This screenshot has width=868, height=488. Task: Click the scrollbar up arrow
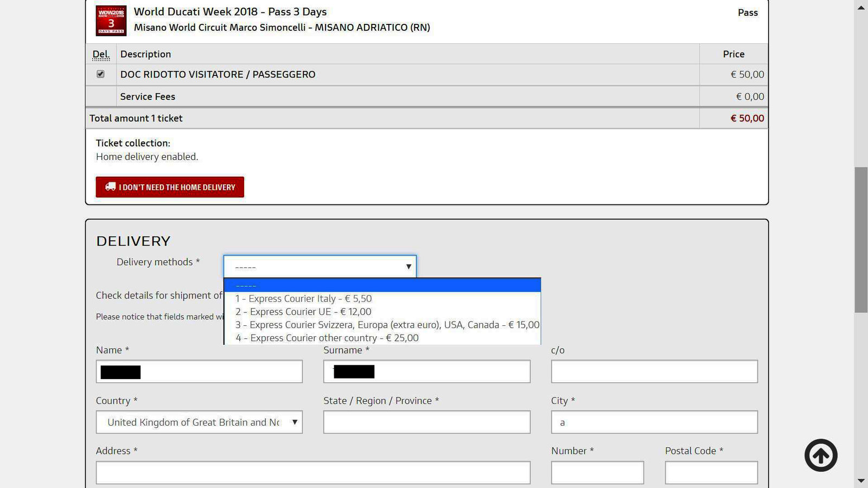(861, 8)
